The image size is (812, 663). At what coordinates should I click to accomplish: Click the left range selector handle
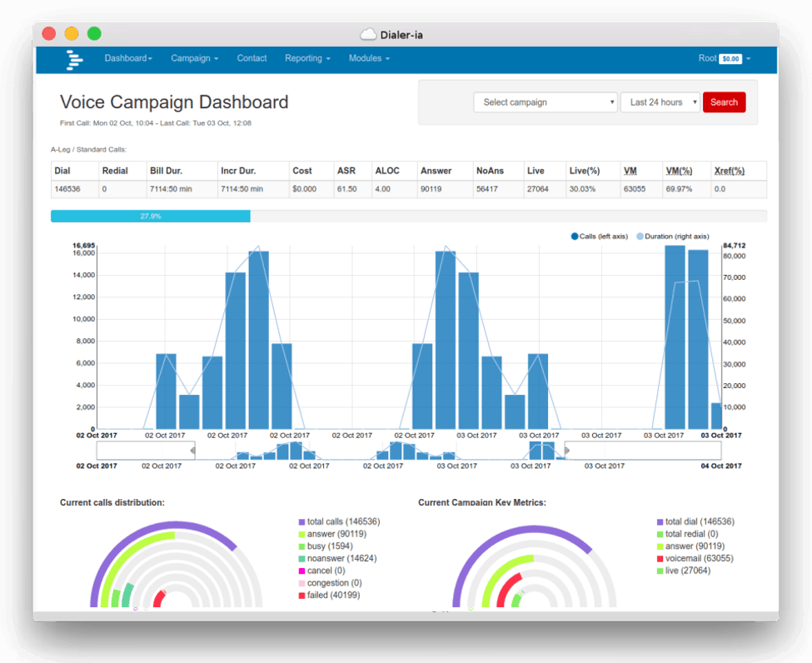(x=192, y=451)
